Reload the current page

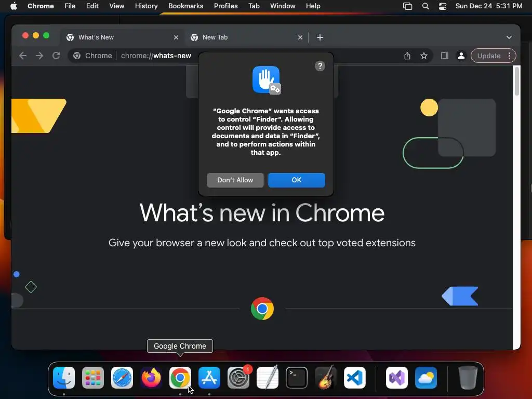coord(56,56)
